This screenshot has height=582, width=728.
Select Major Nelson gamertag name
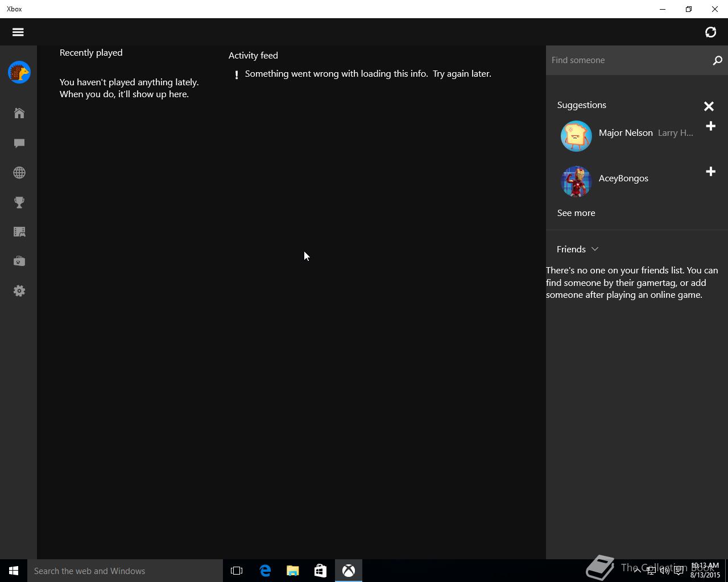[626, 132]
